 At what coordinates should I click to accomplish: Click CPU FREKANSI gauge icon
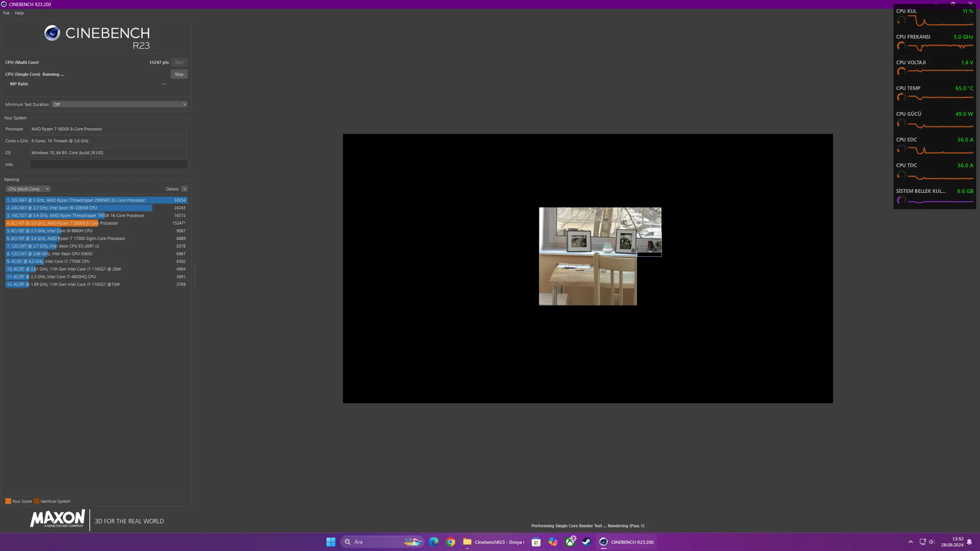(902, 46)
